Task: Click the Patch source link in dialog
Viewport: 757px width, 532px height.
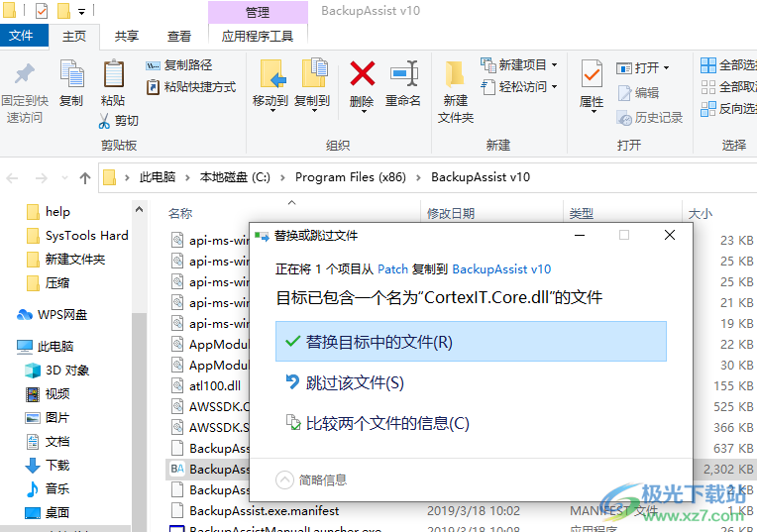Action: pyautogui.click(x=392, y=268)
